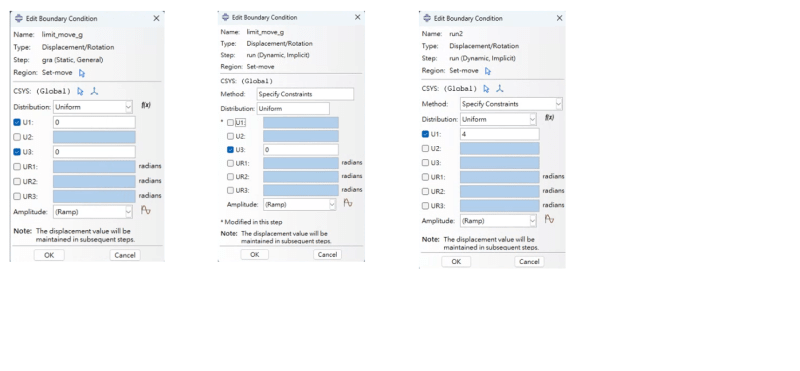
Task: Click CSYS picker arrow in run2 dialog
Action: [486, 88]
